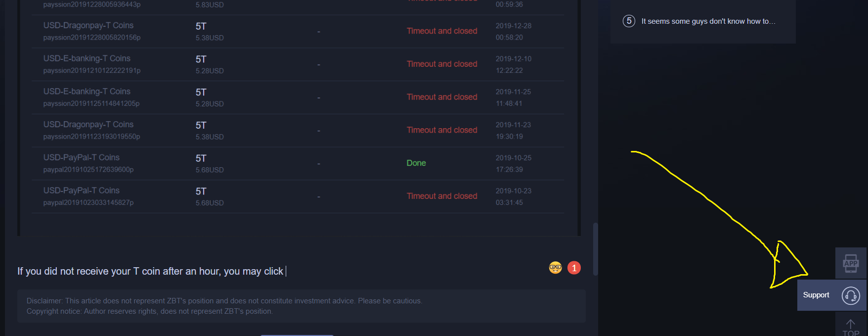Click the Disclaimer notice box
The height and width of the screenshot is (336, 868).
click(x=302, y=306)
